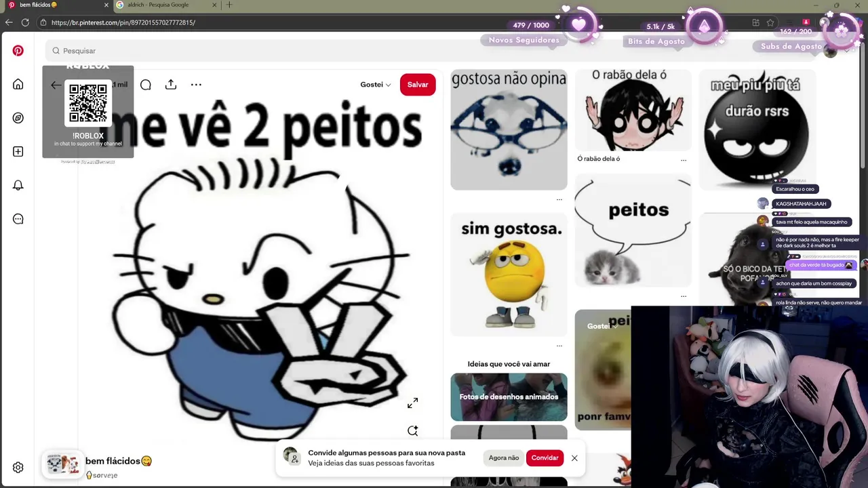Image resolution: width=868 pixels, height=488 pixels.
Task: Click the 'Ó rabão dela ó' pin title
Action: coord(599,159)
